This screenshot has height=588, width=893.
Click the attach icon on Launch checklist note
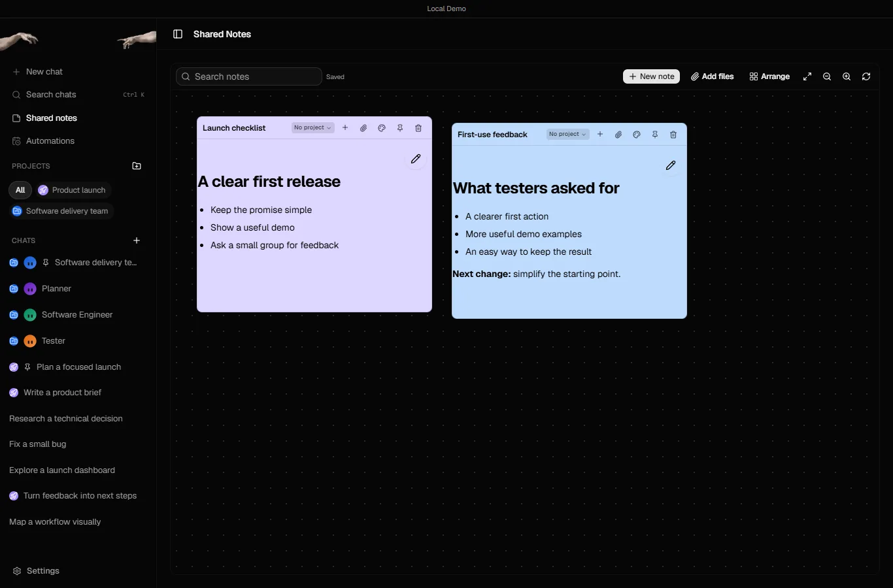click(363, 128)
